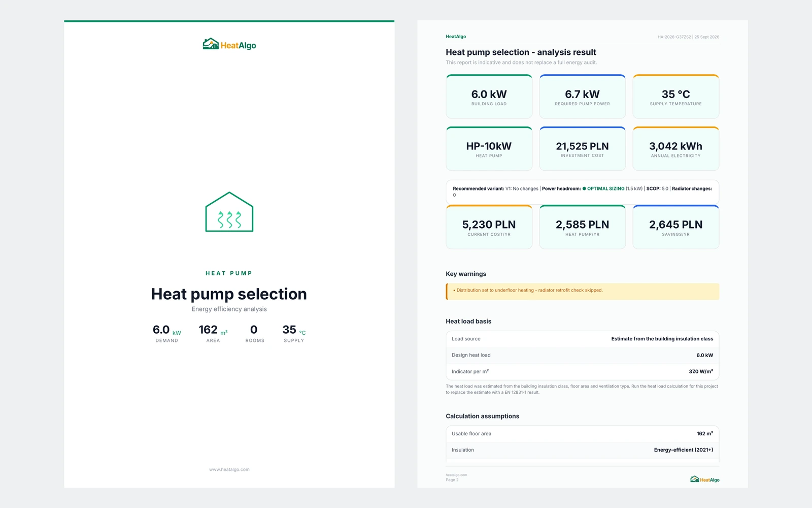Click the 162 m² Area value on cover
Image resolution: width=812 pixels, height=508 pixels.
(213, 330)
